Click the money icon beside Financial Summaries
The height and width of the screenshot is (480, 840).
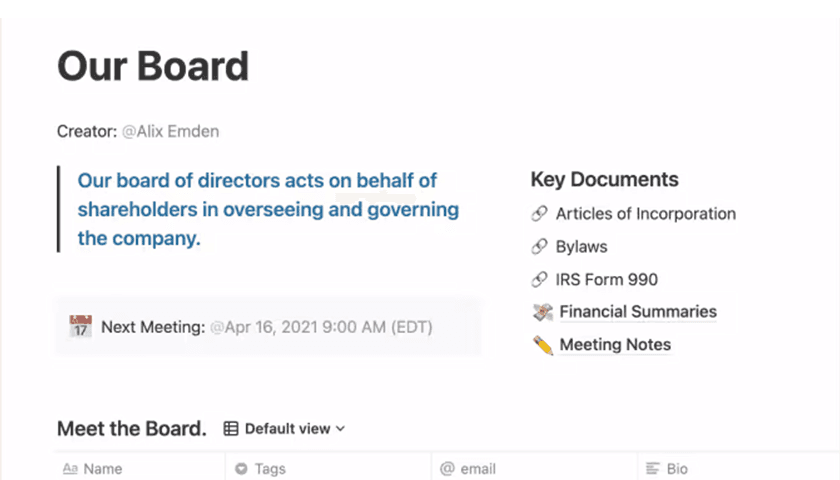(543, 312)
